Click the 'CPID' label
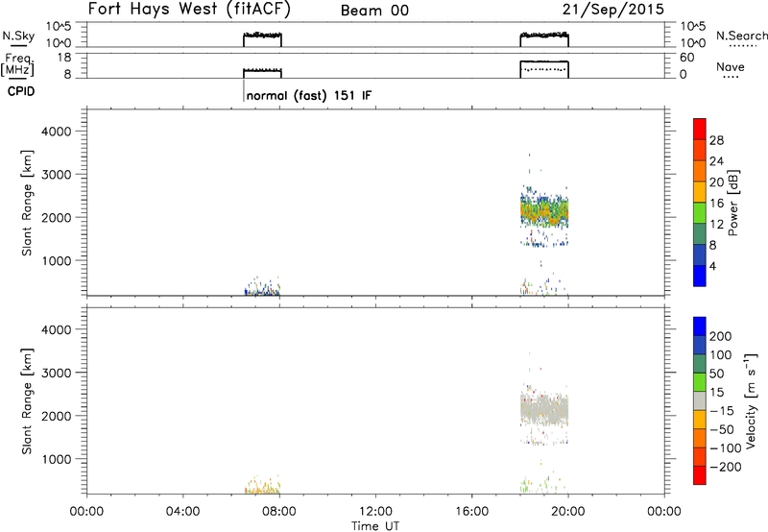The image size is (768, 532). [x=21, y=91]
